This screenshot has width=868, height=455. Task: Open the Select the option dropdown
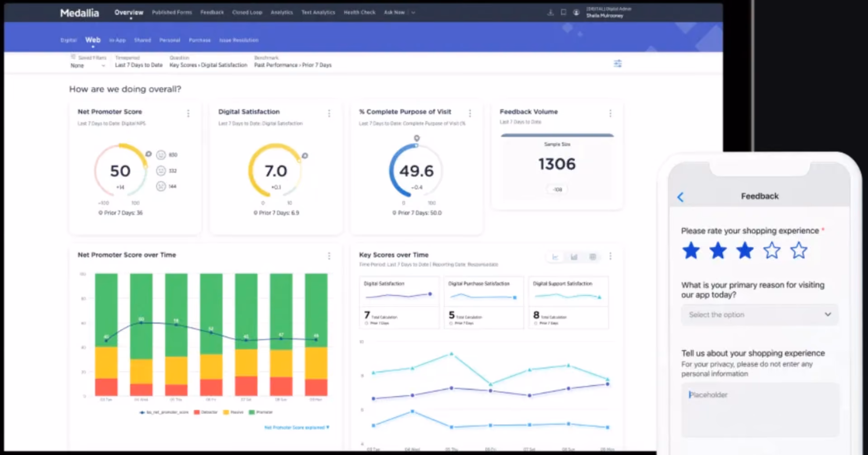click(x=759, y=314)
